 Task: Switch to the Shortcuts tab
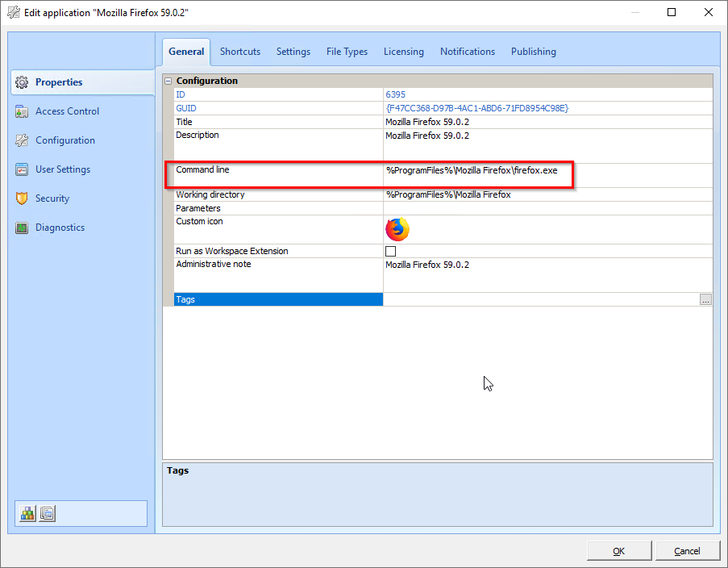[x=240, y=52]
